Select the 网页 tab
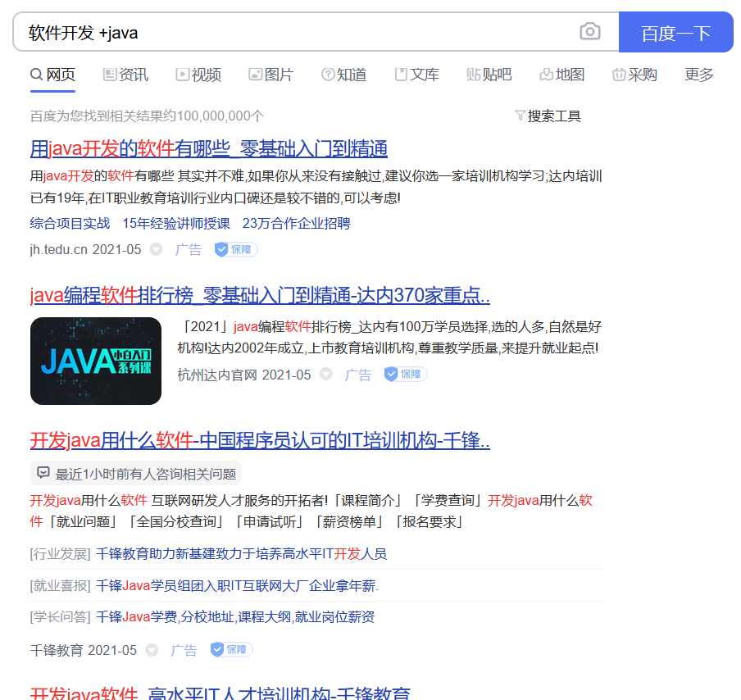Screen dimensions: 741x700 point(53,75)
